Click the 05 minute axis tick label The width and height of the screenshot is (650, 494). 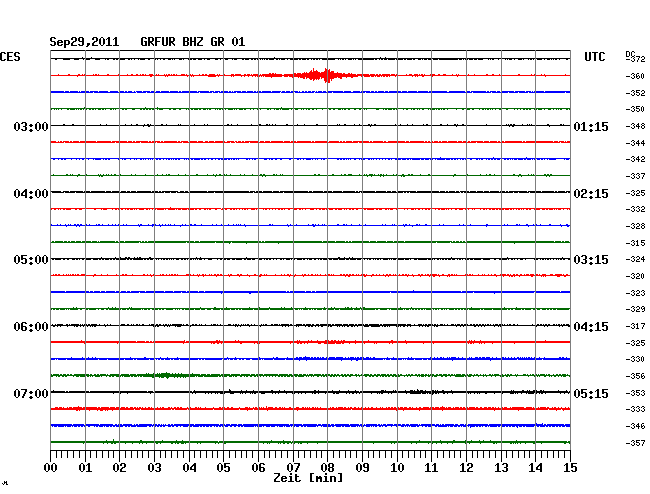pyautogui.click(x=223, y=467)
